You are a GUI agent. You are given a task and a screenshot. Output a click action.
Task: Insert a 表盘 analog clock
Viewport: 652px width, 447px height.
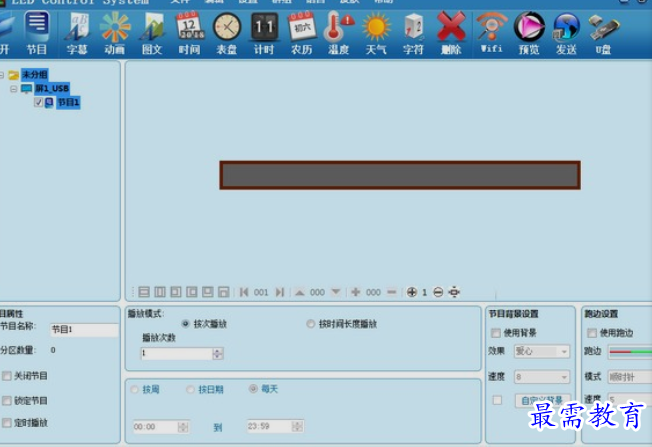(x=227, y=33)
